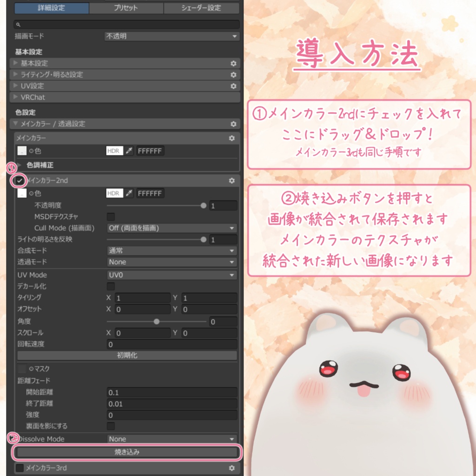The width and height of the screenshot is (476, 476).
Task: Toggle MSDFテクスチャ checkbox
Action: click(x=111, y=217)
